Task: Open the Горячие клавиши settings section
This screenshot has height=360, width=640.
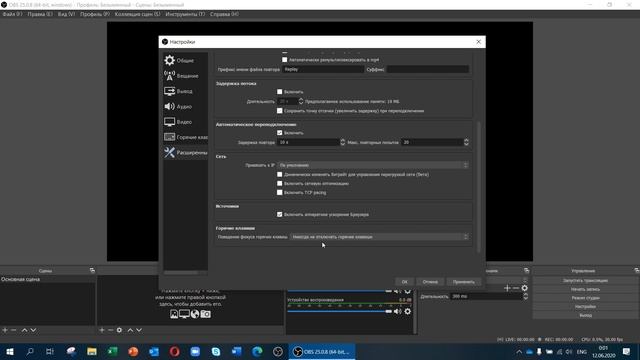Action: pyautogui.click(x=185, y=137)
